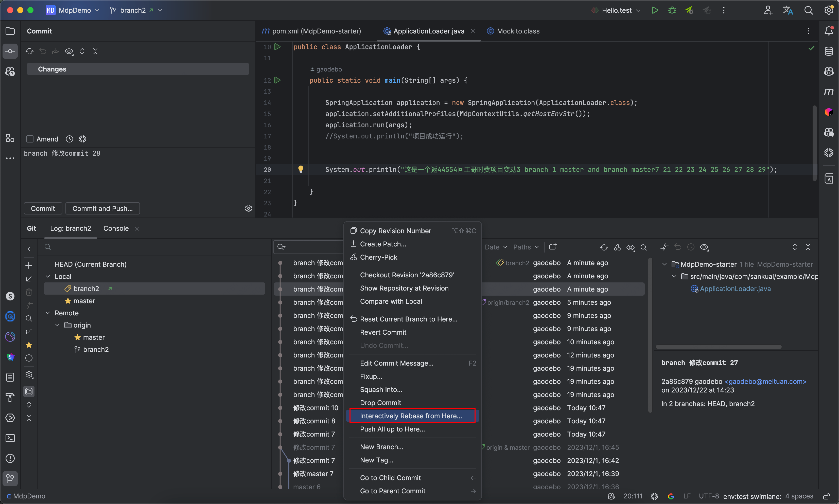
Task: Toggle favorite star on local master branch
Action: coord(68,301)
